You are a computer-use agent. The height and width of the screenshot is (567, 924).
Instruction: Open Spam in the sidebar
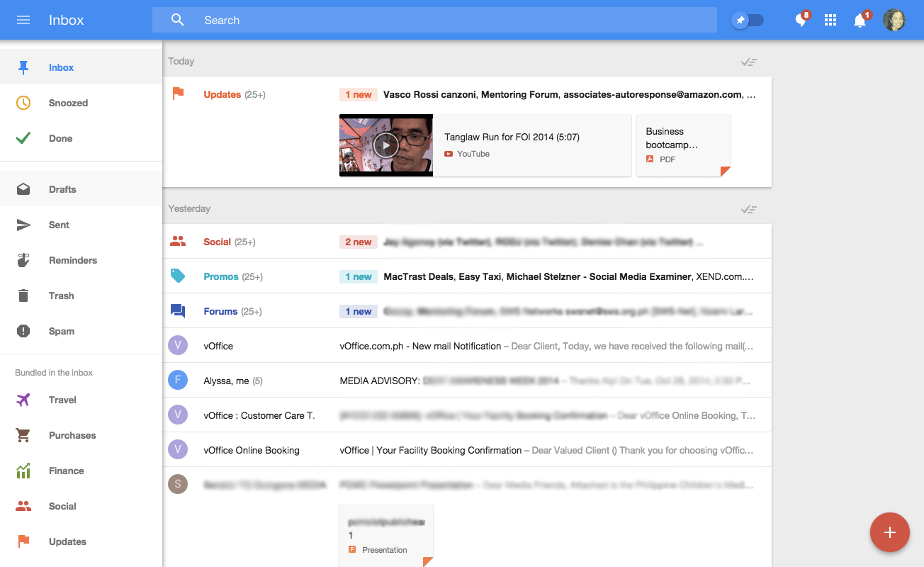pos(81,331)
